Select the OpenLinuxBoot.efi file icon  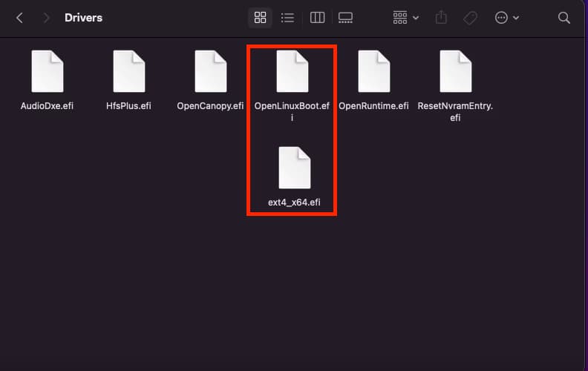[x=293, y=71]
